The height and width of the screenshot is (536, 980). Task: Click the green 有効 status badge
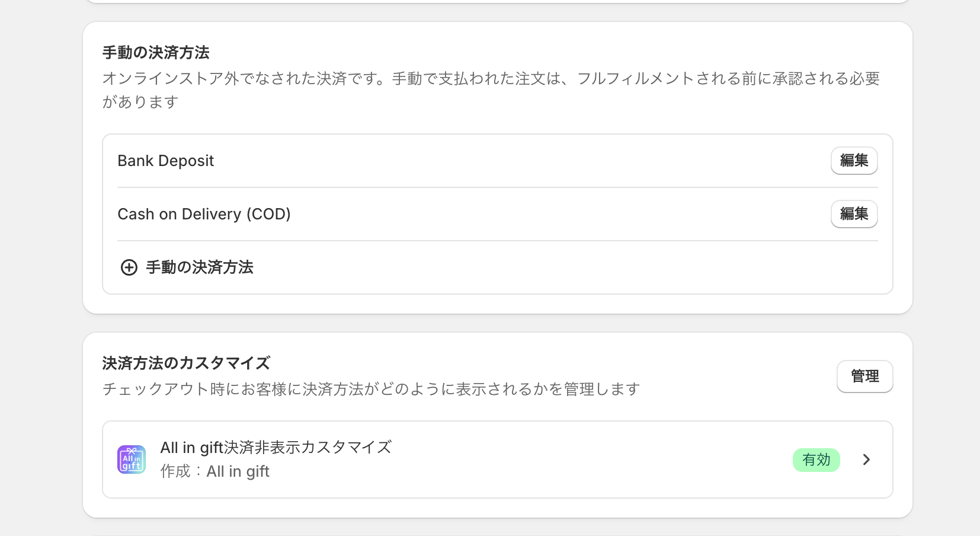(x=816, y=460)
